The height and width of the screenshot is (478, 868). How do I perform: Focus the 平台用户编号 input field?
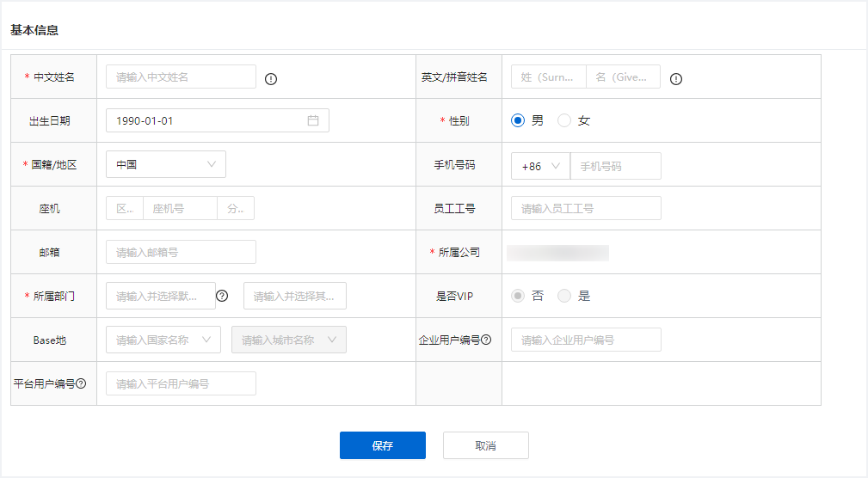(181, 383)
